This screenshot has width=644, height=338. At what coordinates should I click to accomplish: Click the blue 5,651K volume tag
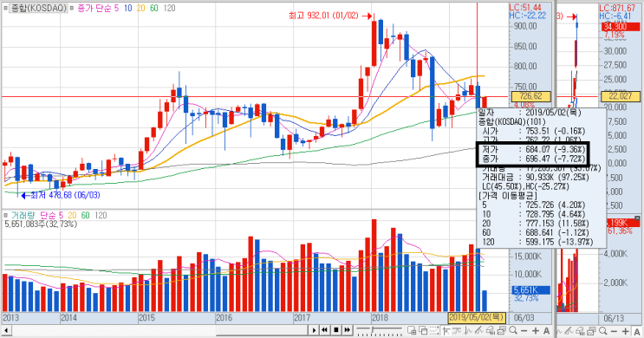(531, 290)
